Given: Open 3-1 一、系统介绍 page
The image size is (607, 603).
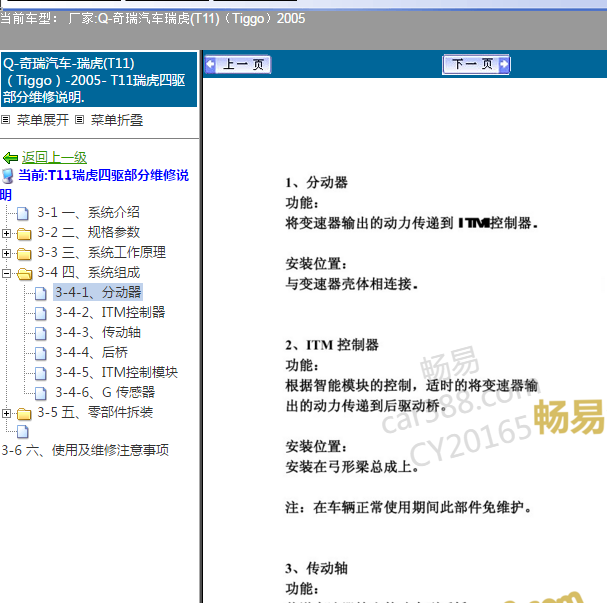Looking at the screenshot, I should [88, 212].
